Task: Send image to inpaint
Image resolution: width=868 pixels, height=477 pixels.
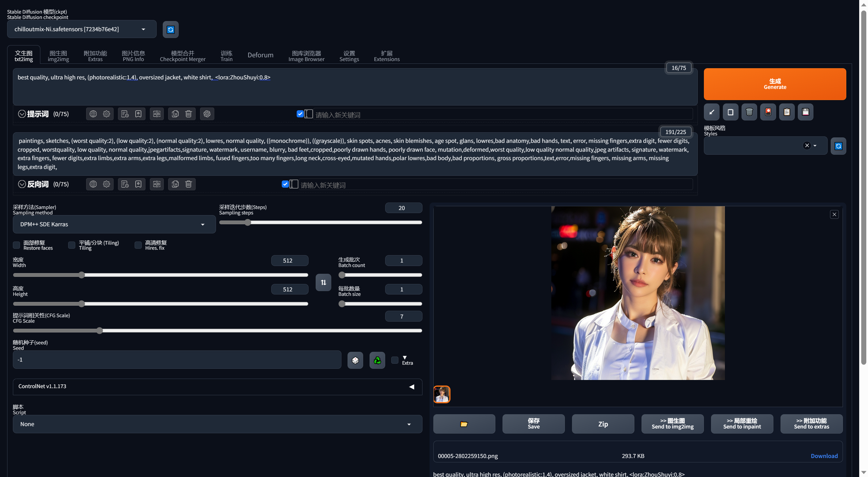Action: (742, 424)
